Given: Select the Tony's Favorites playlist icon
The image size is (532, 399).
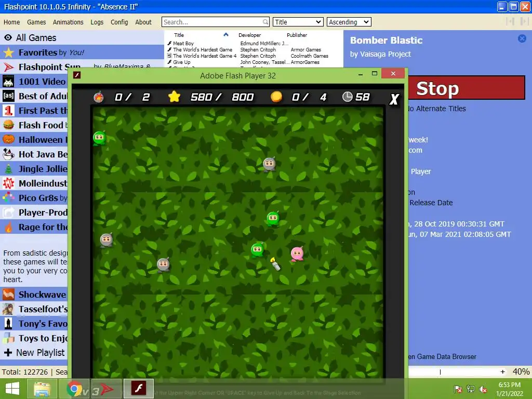Looking at the screenshot, I should pyautogui.click(x=8, y=324).
